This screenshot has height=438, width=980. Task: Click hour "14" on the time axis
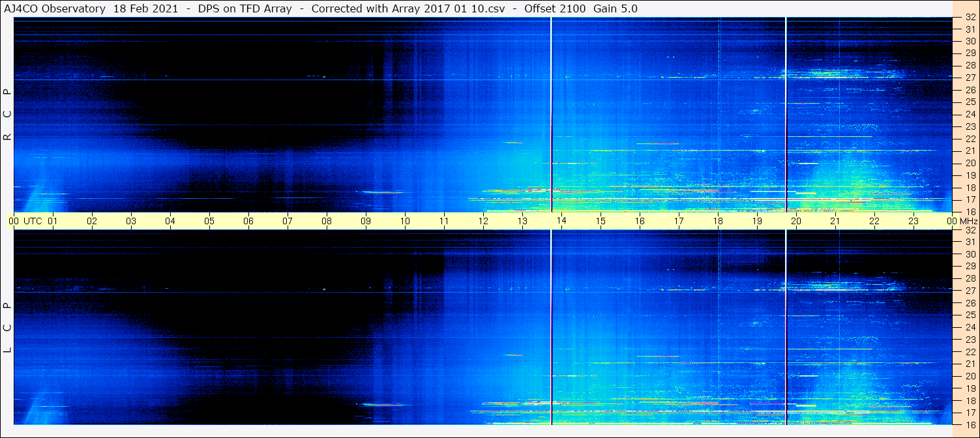click(561, 222)
